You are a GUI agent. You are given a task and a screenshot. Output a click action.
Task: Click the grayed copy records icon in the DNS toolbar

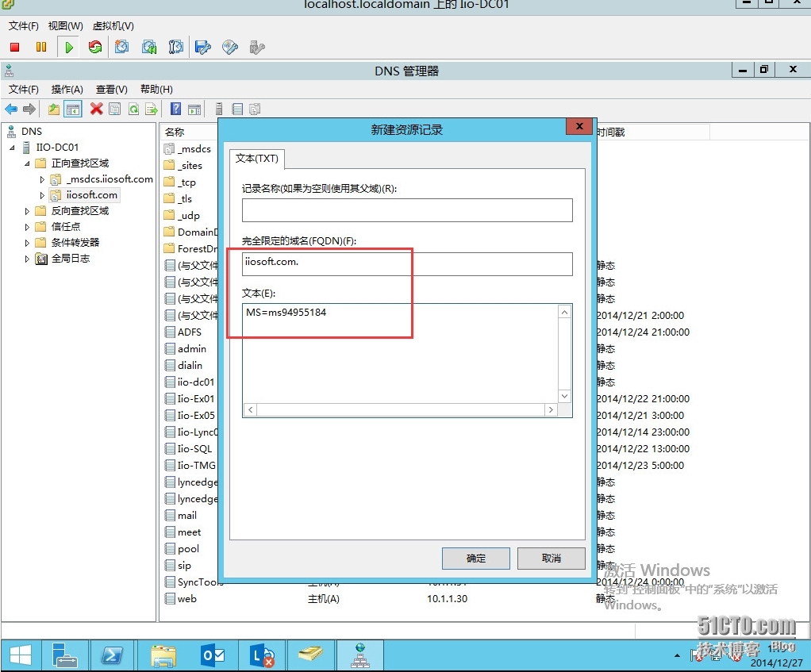(x=255, y=109)
